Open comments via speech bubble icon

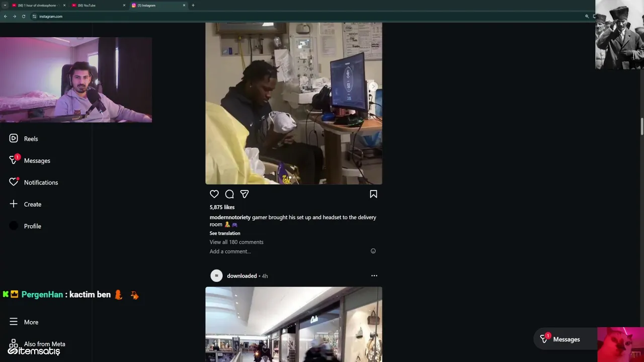pyautogui.click(x=229, y=194)
